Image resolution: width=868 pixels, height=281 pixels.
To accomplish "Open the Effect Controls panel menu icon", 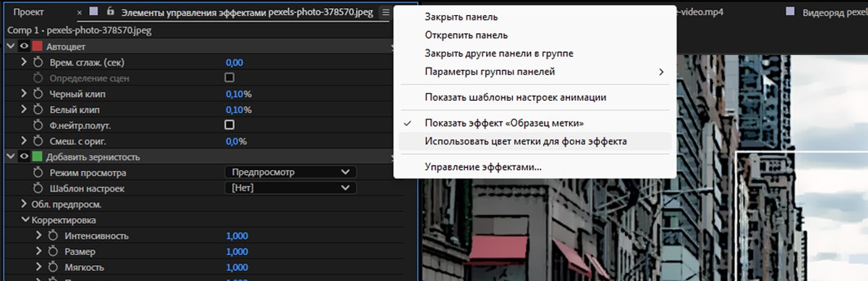I will pos(386,13).
